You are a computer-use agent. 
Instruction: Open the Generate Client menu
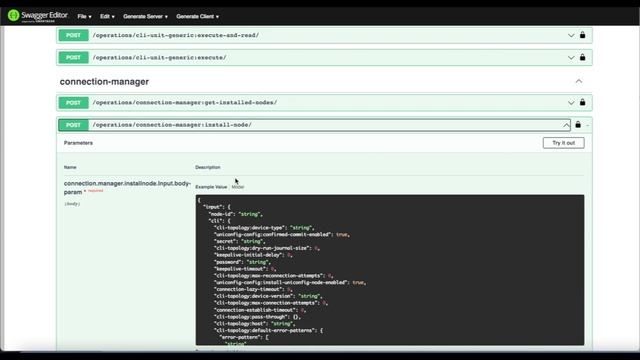198,16
